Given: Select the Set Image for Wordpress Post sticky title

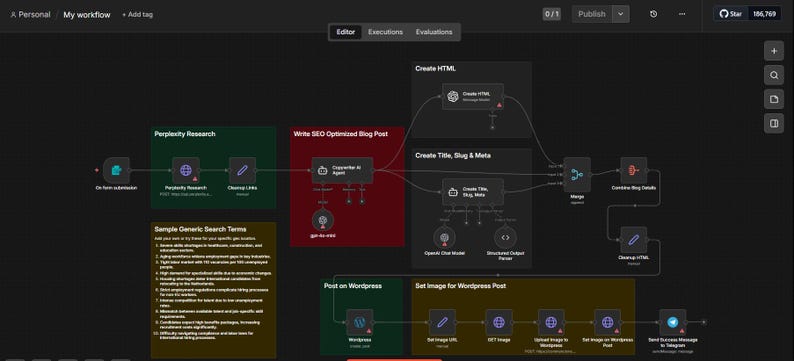Looking at the screenshot, I should (460, 286).
